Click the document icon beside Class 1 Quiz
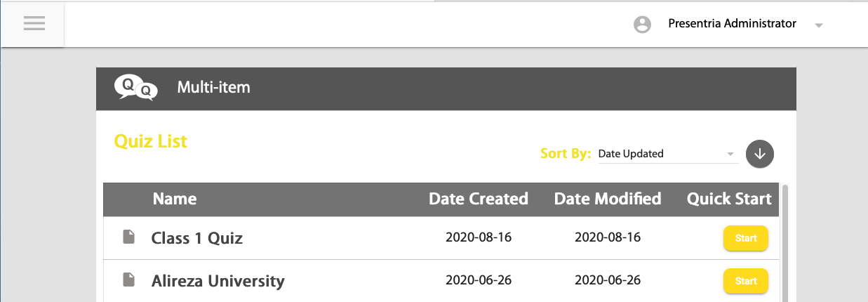The width and height of the screenshot is (868, 302). [x=128, y=237]
